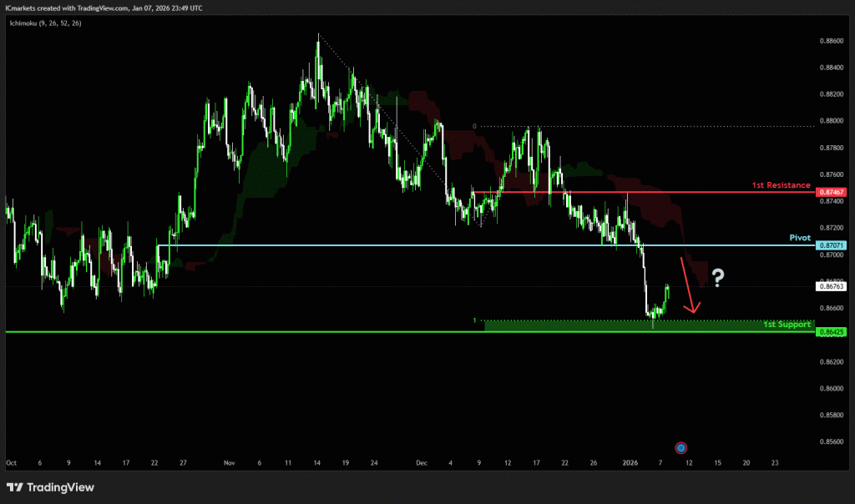855x504 pixels.
Task: Select the Fibonacci 1 level marker
Action: [475, 320]
